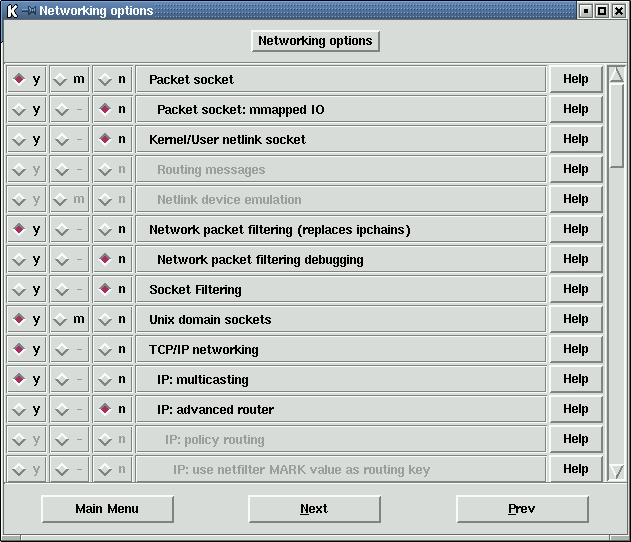The height and width of the screenshot is (542, 631).
Task: Open Help for Unix domain sockets
Action: point(575,319)
